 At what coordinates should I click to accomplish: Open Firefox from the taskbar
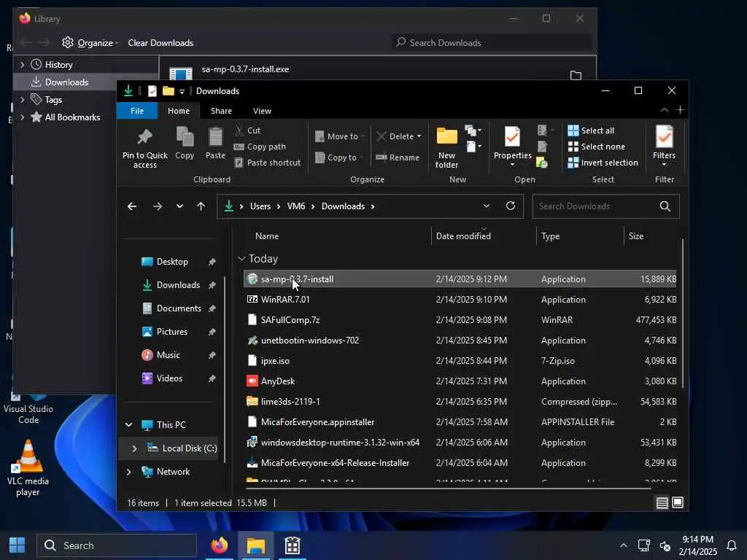click(220, 545)
